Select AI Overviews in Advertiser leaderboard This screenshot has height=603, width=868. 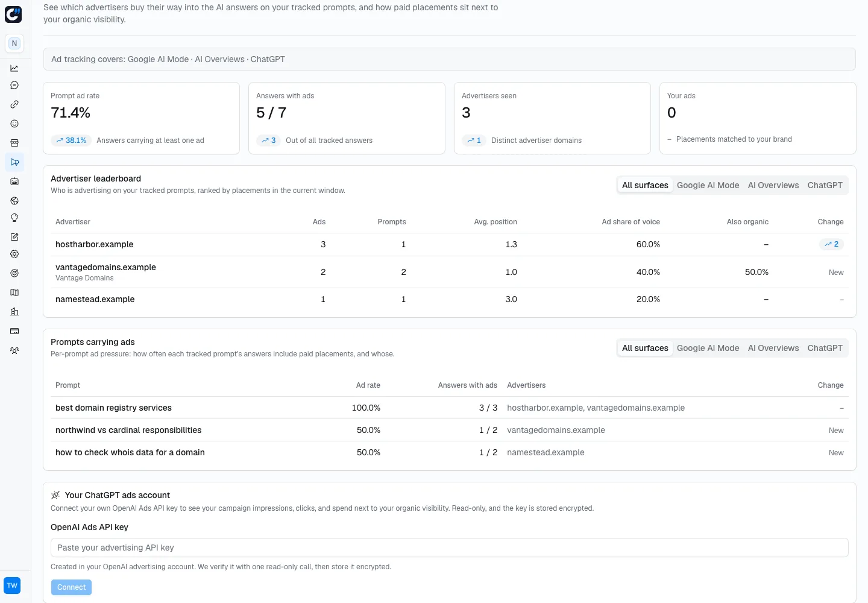773,185
